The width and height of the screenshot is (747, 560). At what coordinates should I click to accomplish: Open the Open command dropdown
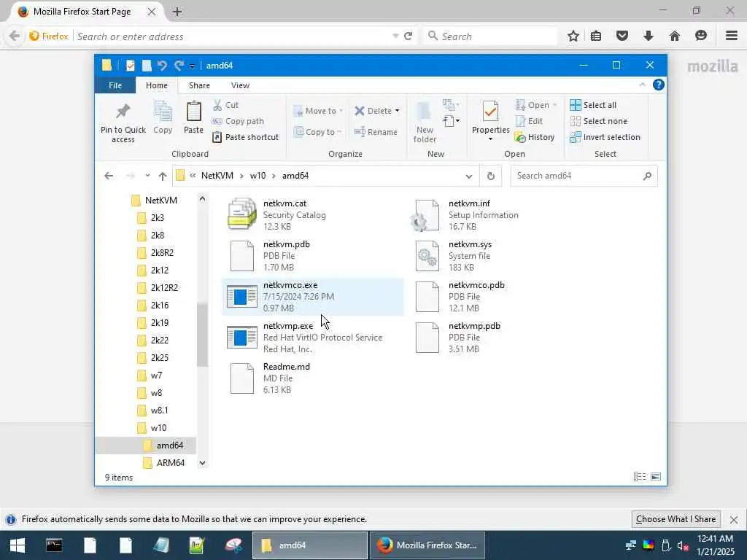(554, 105)
